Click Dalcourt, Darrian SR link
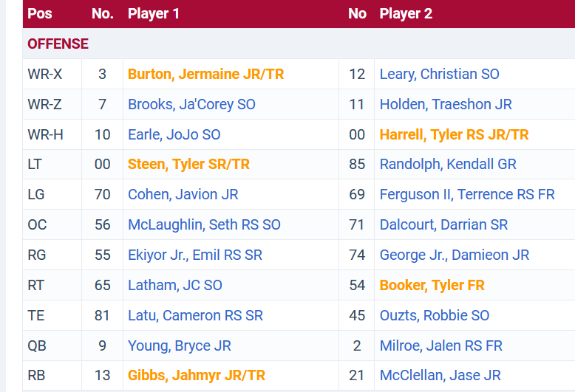This screenshot has height=392, width=575. tap(443, 224)
